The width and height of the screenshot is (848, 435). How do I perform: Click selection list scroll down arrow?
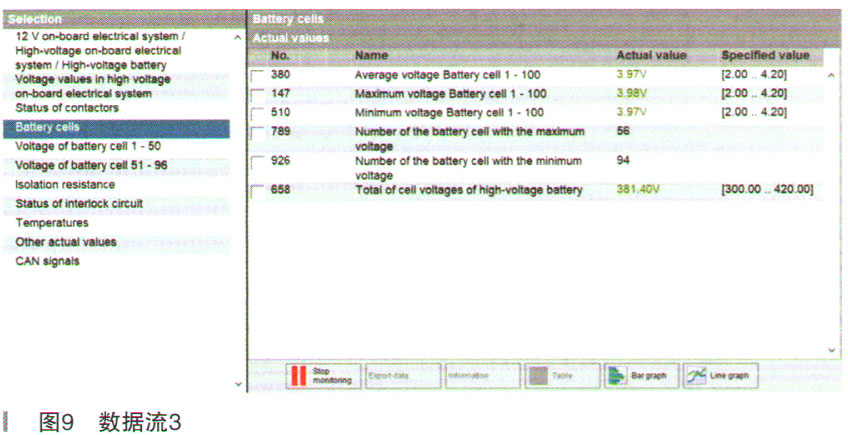click(238, 384)
